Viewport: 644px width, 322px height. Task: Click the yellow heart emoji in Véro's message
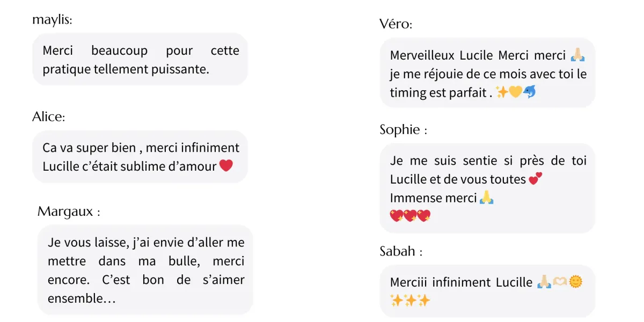(x=515, y=92)
